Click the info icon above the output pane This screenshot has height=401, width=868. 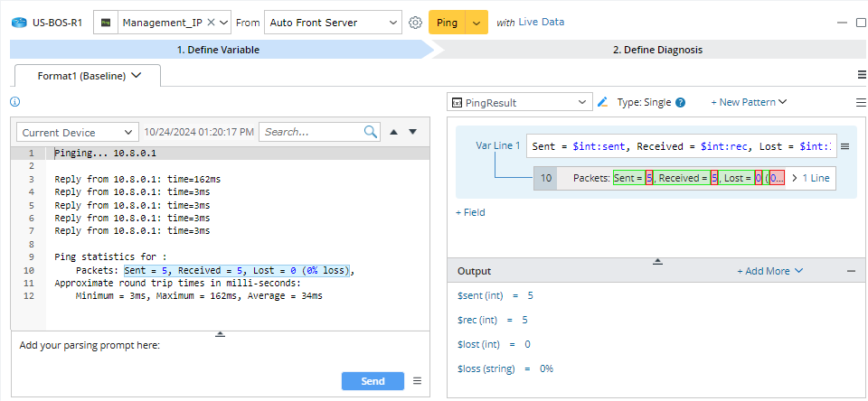[x=14, y=102]
